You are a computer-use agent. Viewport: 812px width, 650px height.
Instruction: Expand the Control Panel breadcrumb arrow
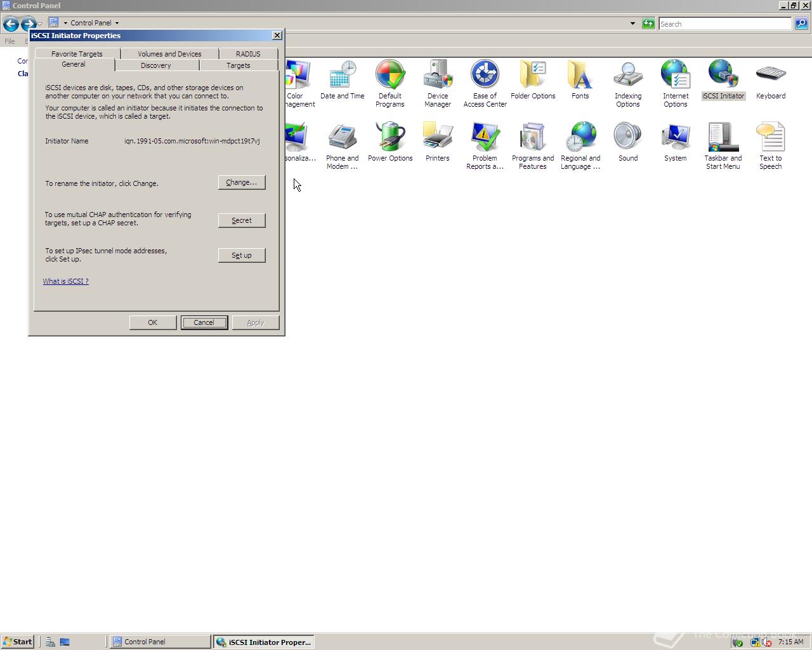(x=117, y=23)
